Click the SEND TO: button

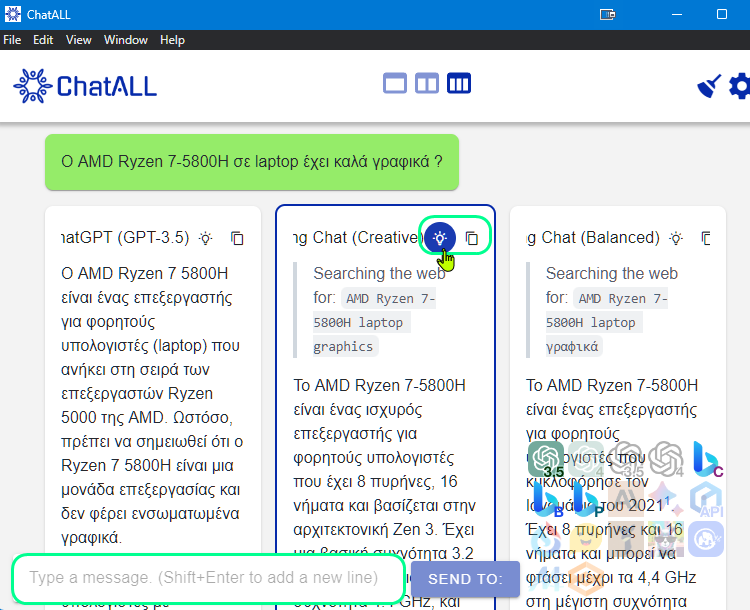pos(465,579)
